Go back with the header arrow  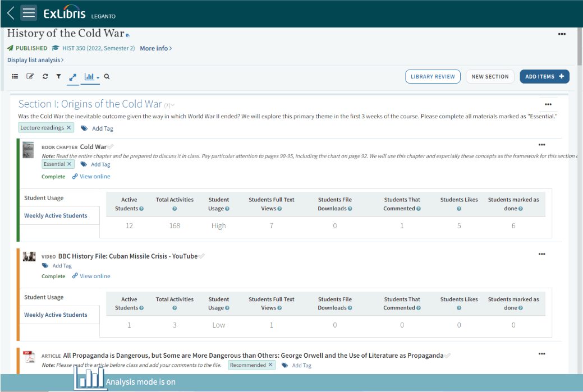(10, 13)
